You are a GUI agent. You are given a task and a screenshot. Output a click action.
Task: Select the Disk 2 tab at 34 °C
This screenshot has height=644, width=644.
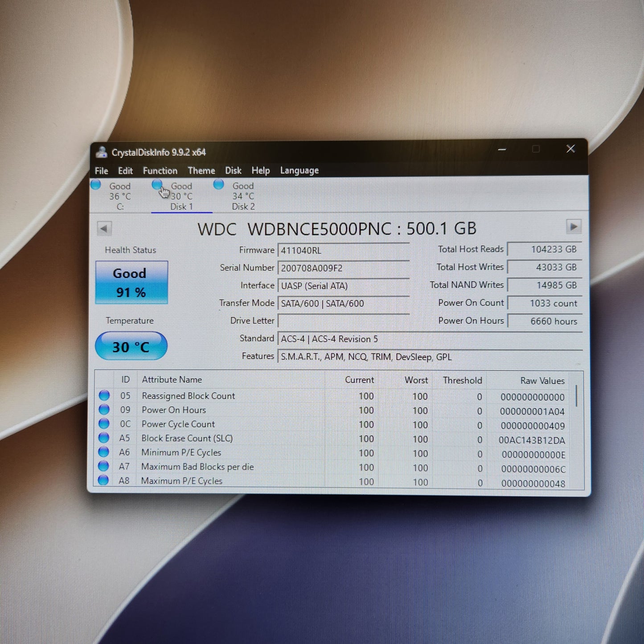[243, 196]
